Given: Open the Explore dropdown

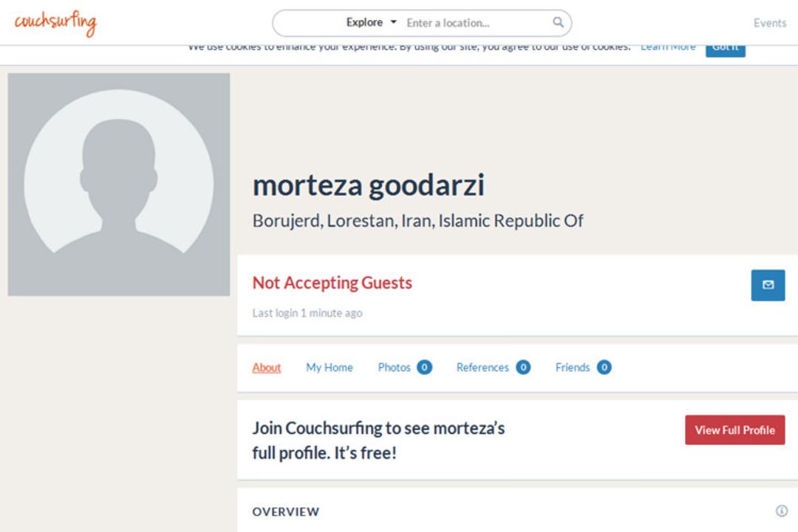Looking at the screenshot, I should [371, 22].
